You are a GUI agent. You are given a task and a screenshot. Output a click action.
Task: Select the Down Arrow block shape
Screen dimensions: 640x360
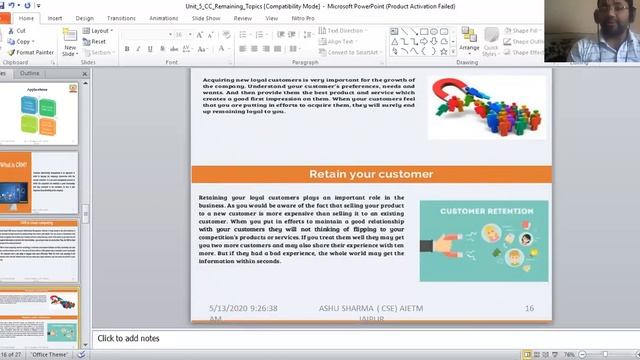pyautogui.click(x=434, y=41)
